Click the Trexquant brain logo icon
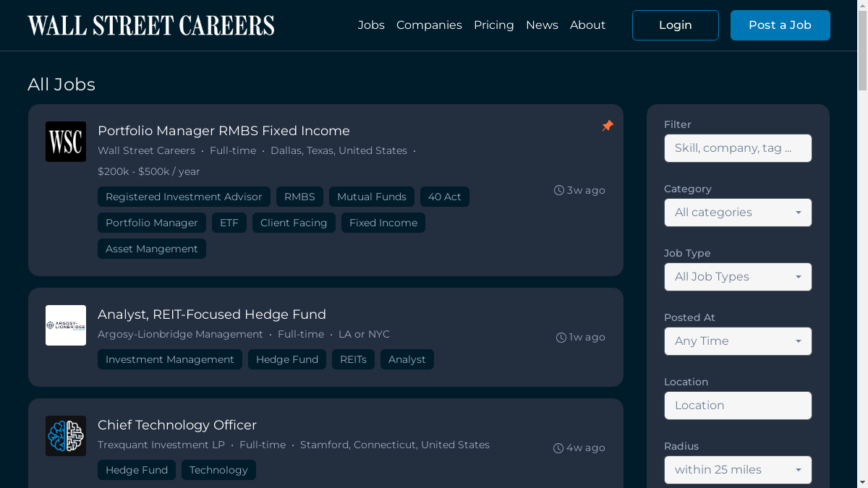The image size is (868, 488). click(x=66, y=436)
